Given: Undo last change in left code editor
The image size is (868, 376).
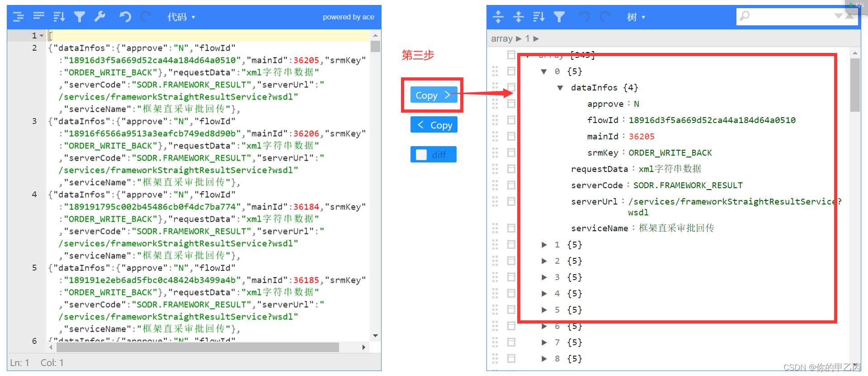Looking at the screenshot, I should point(125,17).
